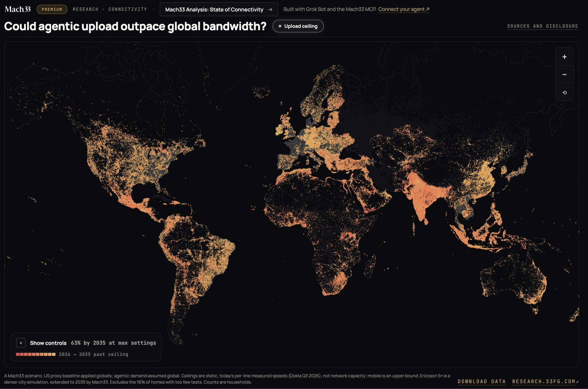Open the PREMIUM badge
The height and width of the screenshot is (389, 588).
click(x=52, y=9)
